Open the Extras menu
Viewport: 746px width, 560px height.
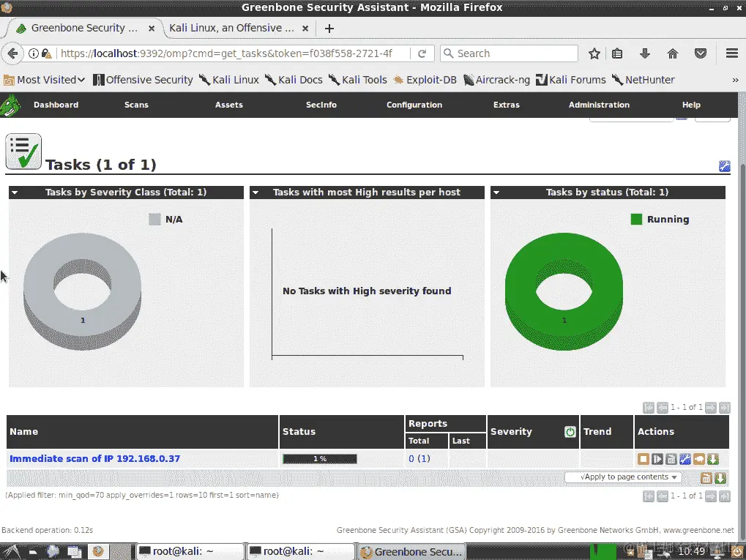click(x=506, y=105)
